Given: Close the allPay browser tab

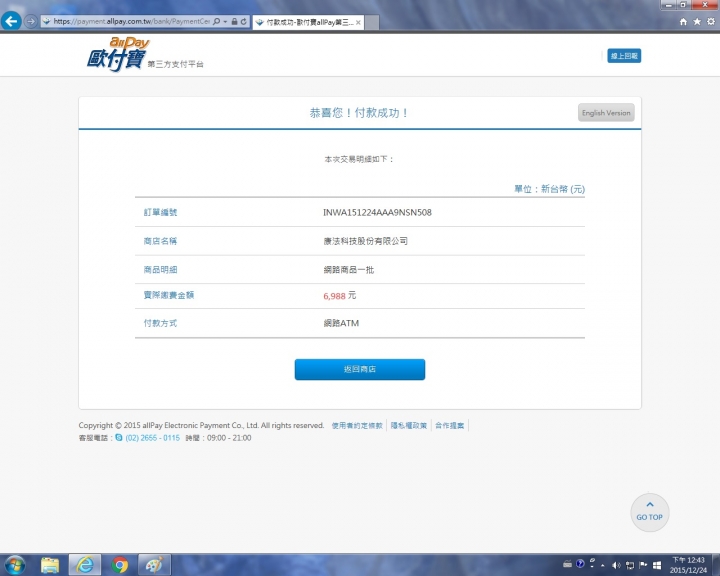Looking at the screenshot, I should (358, 22).
